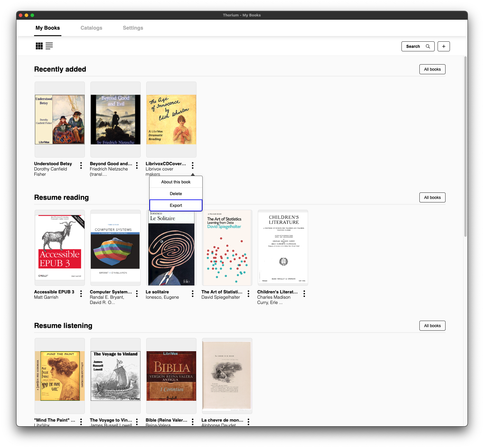The image size is (484, 448).
Task: Open the Beyond Good and Evil cover
Action: click(x=115, y=119)
